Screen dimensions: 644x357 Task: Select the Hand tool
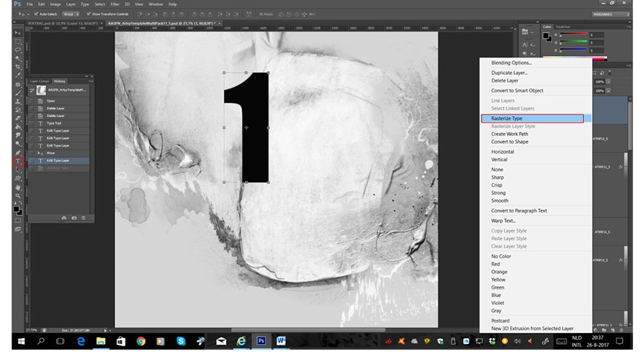coord(18,188)
